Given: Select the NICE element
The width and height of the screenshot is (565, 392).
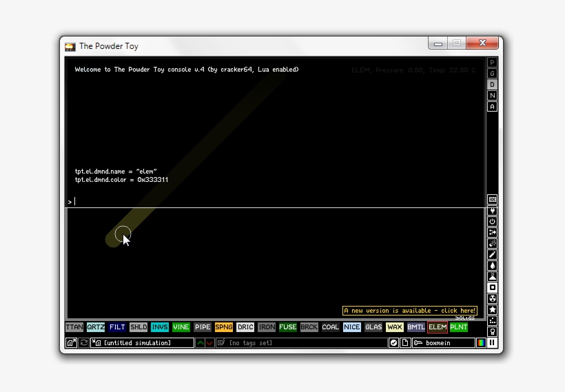Looking at the screenshot, I should click(351, 327).
